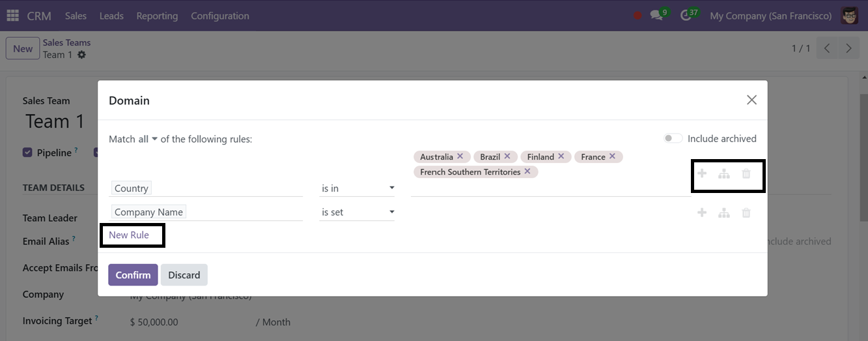Close the Domain dialog with X
This screenshot has height=341, width=868.
click(x=751, y=100)
